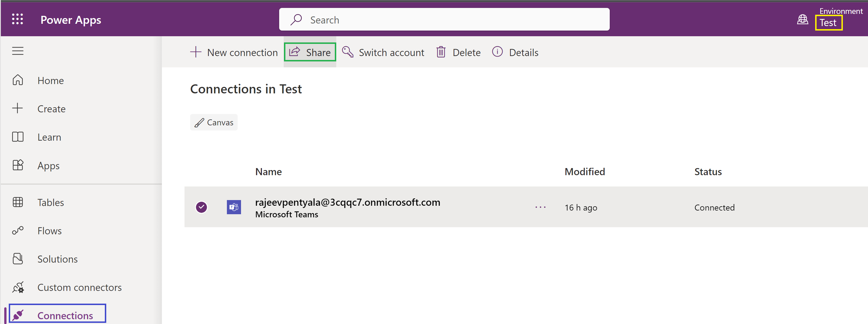
Task: Click the Delete trash can icon
Action: (441, 52)
